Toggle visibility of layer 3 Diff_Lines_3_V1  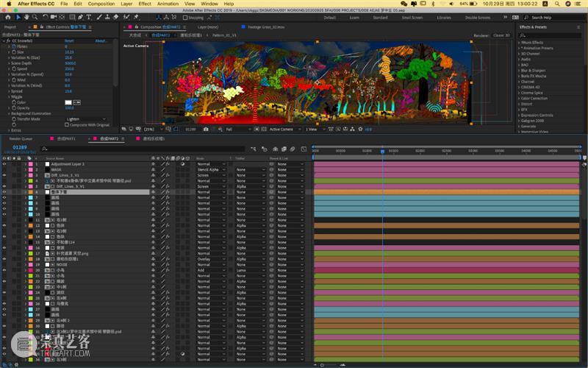(x=4, y=175)
